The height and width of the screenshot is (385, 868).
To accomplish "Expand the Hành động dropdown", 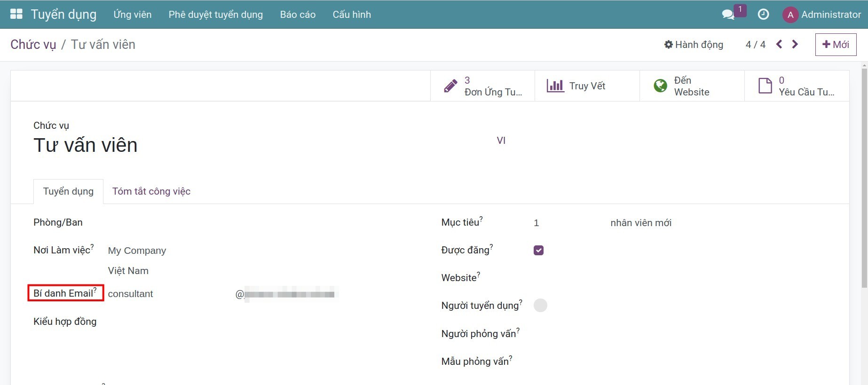I will click(x=694, y=45).
